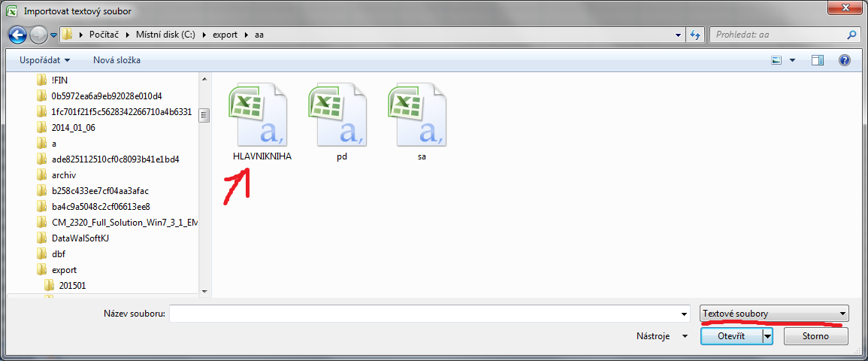Image resolution: width=868 pixels, height=361 pixels.
Task: Open the Textové soubory file type dropdown
Action: pos(774,314)
